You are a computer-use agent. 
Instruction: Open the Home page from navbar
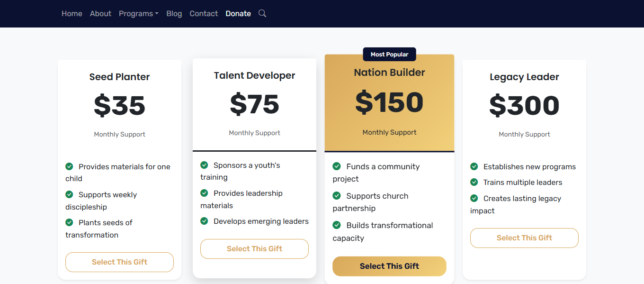pos(72,14)
